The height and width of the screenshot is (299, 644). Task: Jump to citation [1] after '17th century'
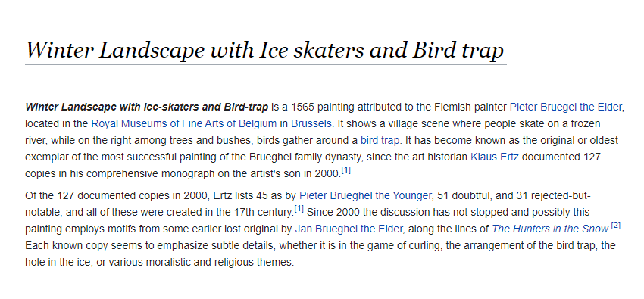point(299,210)
